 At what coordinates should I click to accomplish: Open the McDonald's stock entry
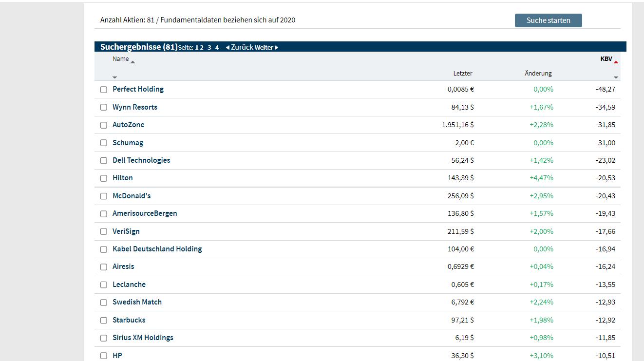pyautogui.click(x=131, y=195)
